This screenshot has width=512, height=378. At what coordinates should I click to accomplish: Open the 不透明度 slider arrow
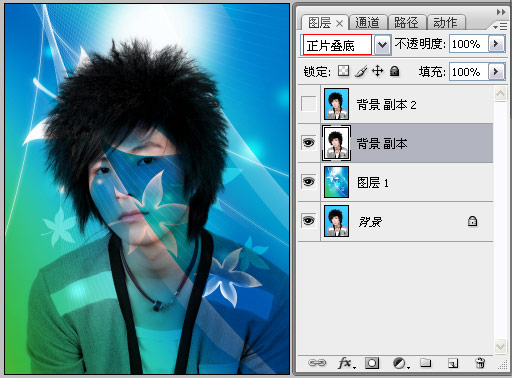tap(496, 44)
